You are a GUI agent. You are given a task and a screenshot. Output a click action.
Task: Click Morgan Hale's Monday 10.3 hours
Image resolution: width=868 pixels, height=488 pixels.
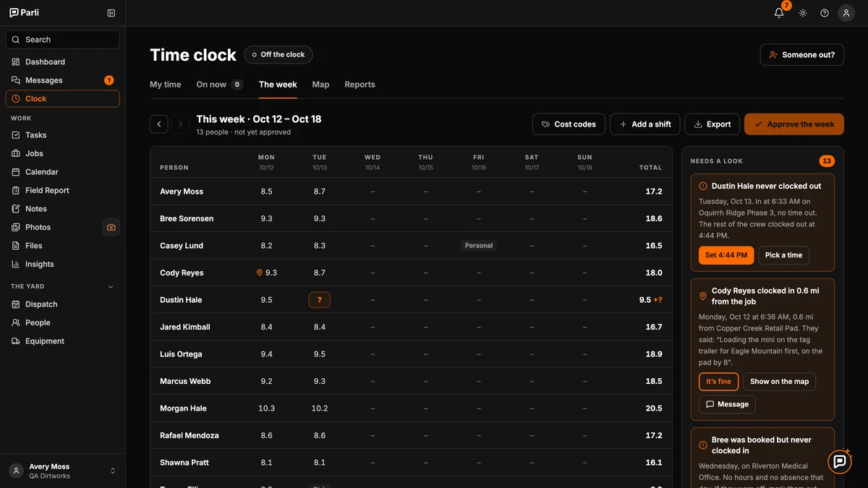tap(266, 408)
